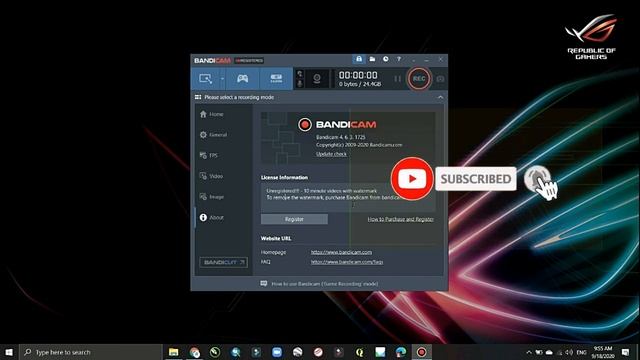Select the game recording mode gamepad icon

point(242,78)
